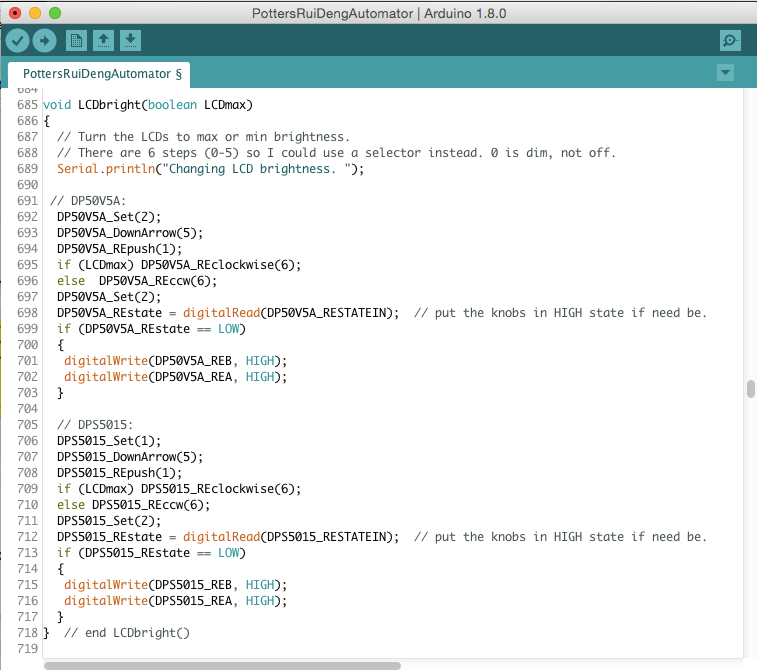Click the comment 'Turn the LCDs to max or min brightness'
Image resolution: width=757 pixels, height=670 pixels.
[203, 137]
